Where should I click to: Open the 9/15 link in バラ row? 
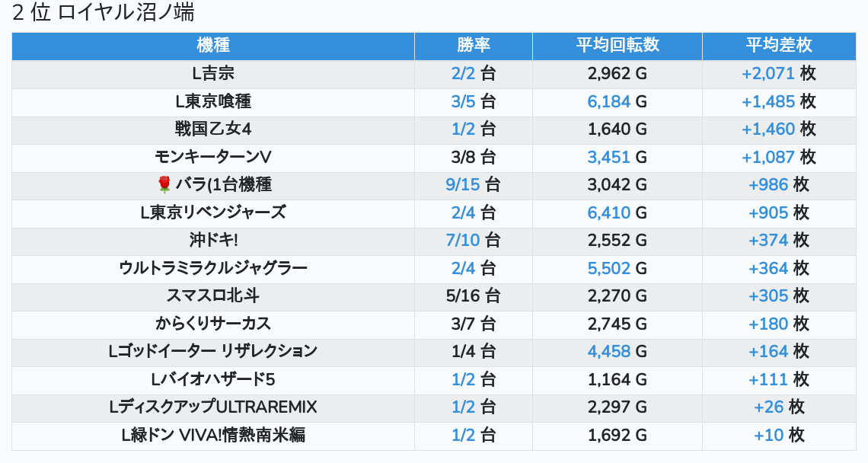463,185
